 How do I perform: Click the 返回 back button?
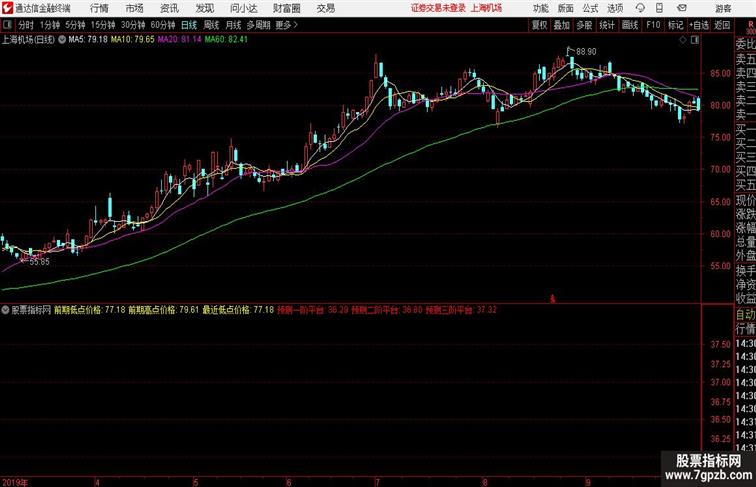click(x=722, y=25)
